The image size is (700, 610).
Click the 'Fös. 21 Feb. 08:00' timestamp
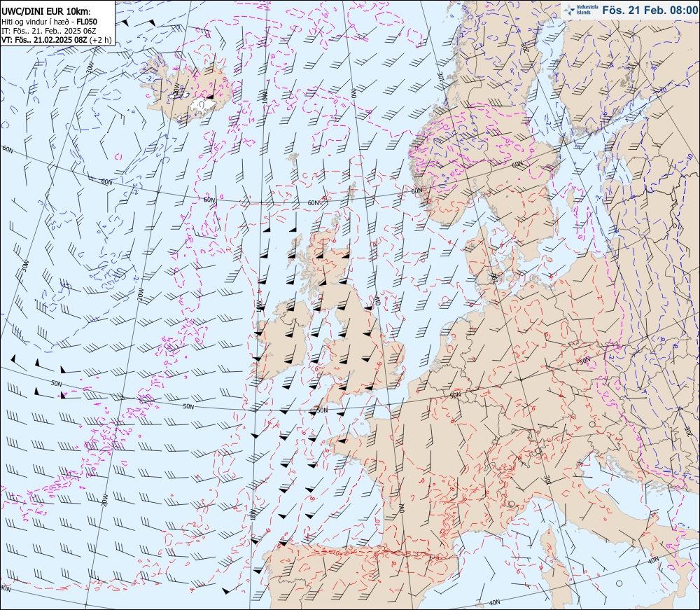click(650, 10)
